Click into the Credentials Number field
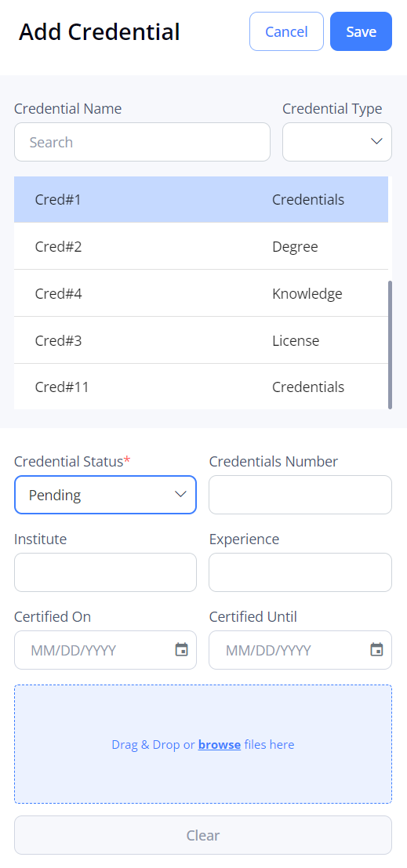The height and width of the screenshot is (868, 407). tap(300, 495)
